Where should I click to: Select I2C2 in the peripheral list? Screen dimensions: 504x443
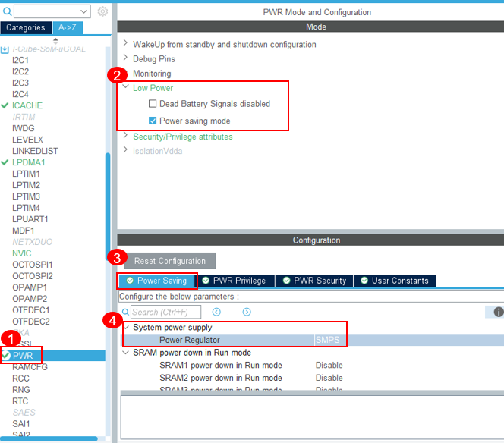point(20,71)
